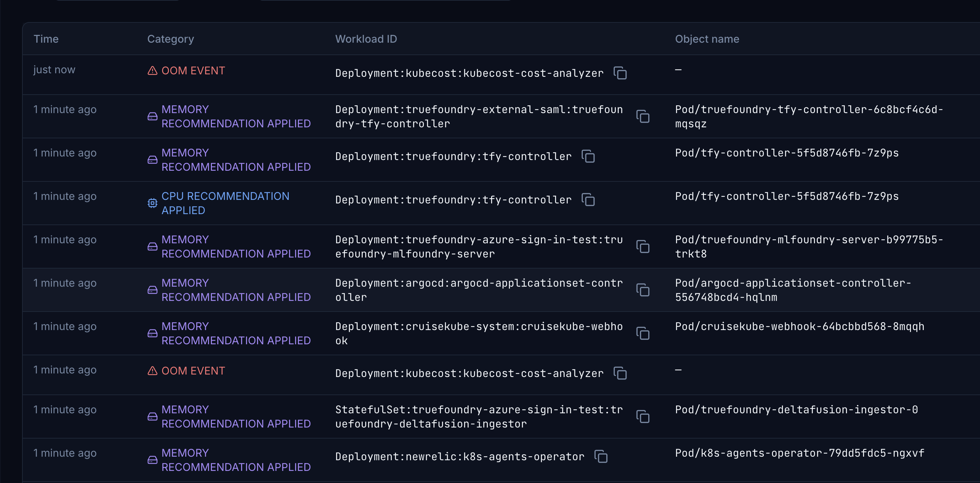This screenshot has width=980, height=483.
Task: Click the Category column header
Action: [170, 38]
